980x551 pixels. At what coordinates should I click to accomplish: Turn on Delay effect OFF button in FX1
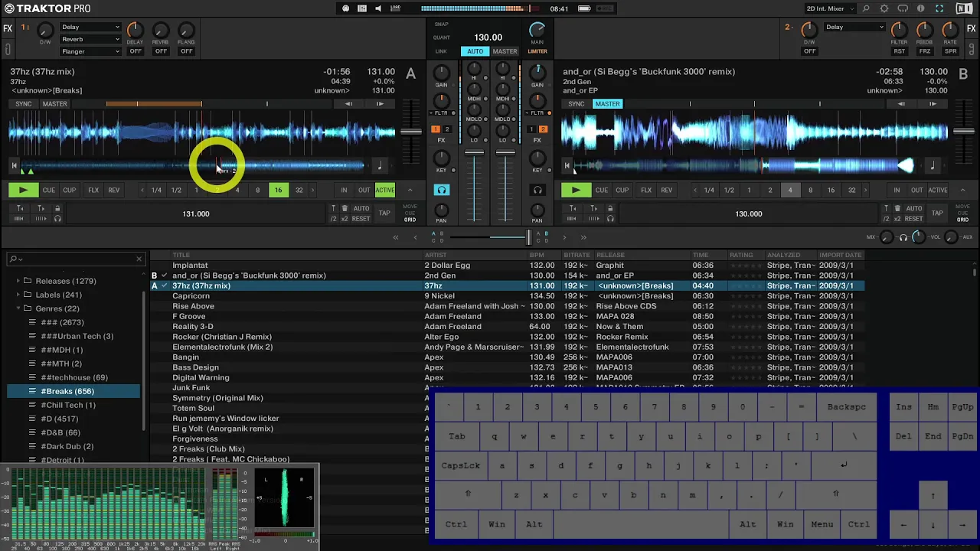[136, 51]
